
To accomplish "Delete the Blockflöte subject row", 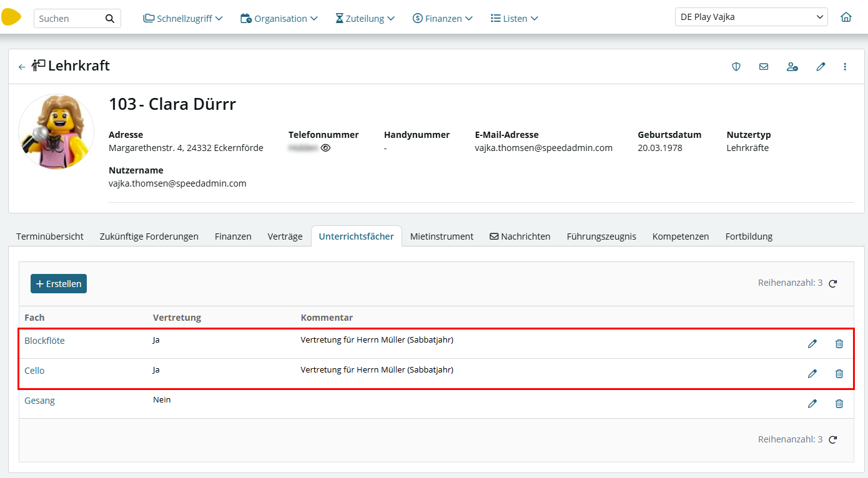I will pos(839,344).
